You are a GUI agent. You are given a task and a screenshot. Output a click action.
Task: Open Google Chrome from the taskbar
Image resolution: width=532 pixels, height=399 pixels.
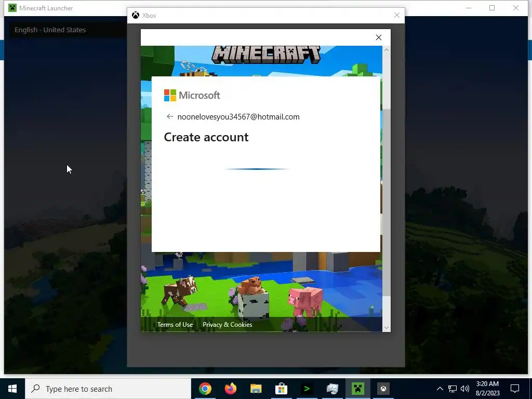(x=205, y=389)
